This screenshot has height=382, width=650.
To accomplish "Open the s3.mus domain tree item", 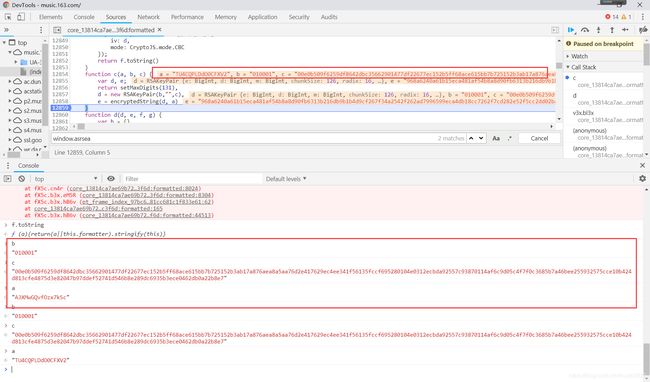I will click(27, 120).
